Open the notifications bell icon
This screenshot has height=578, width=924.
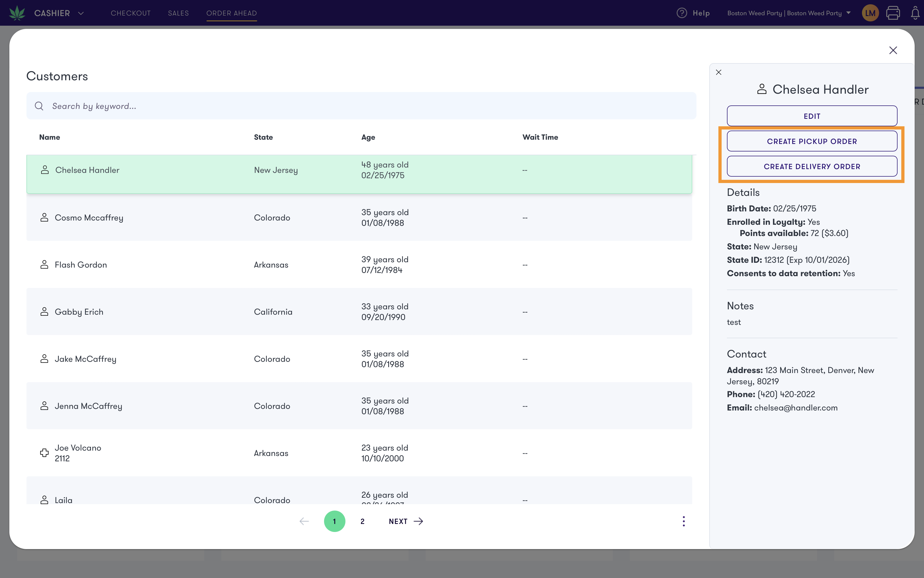click(915, 13)
